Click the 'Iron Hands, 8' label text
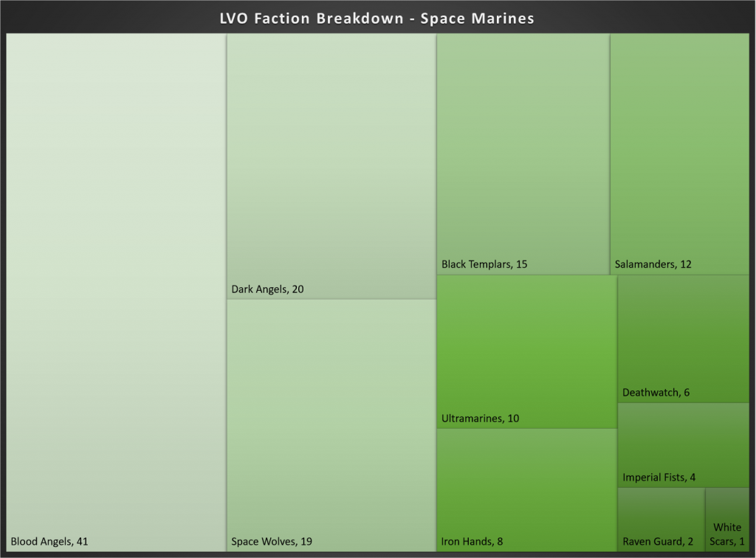 click(472, 542)
